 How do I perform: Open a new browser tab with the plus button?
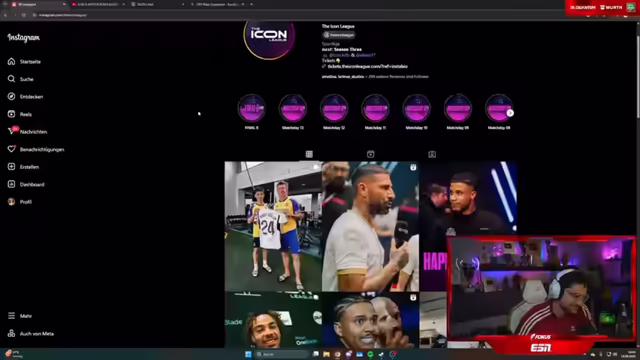pyautogui.click(x=251, y=4)
